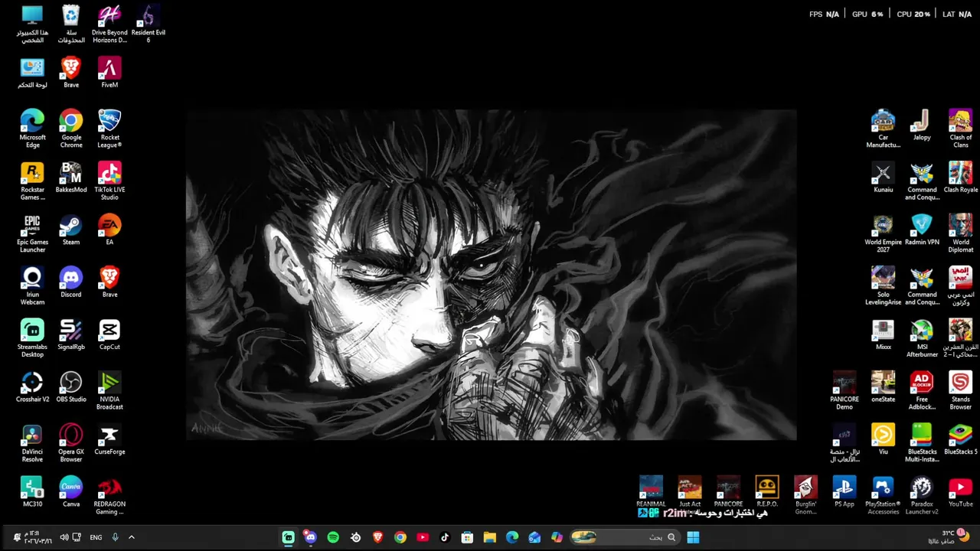Open the PS App desktop shortcut
Image resolution: width=980 pixels, height=551 pixels.
pyautogui.click(x=844, y=491)
